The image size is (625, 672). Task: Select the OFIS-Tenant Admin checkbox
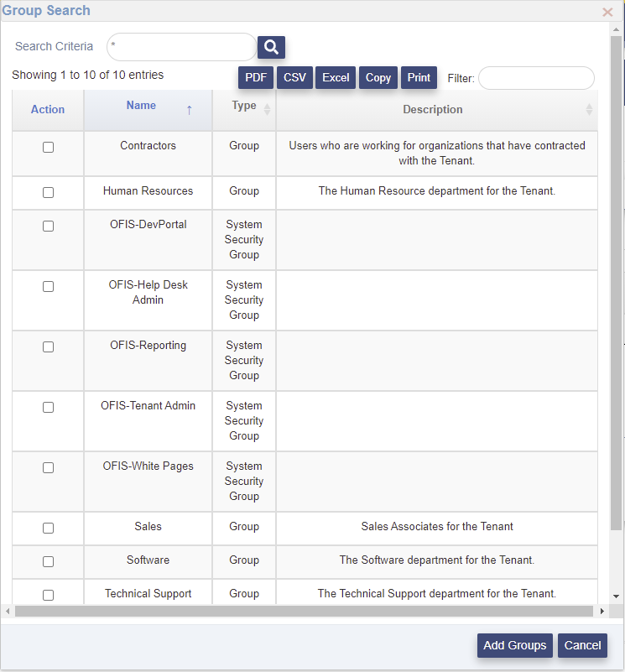click(x=48, y=407)
